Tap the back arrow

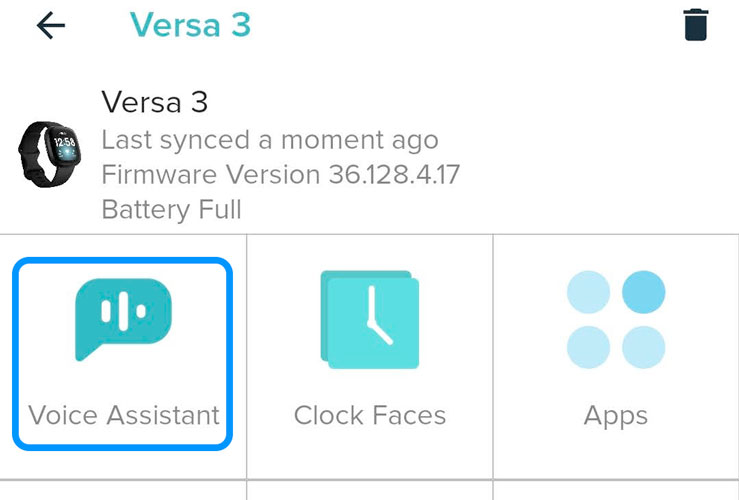pyautogui.click(x=50, y=26)
